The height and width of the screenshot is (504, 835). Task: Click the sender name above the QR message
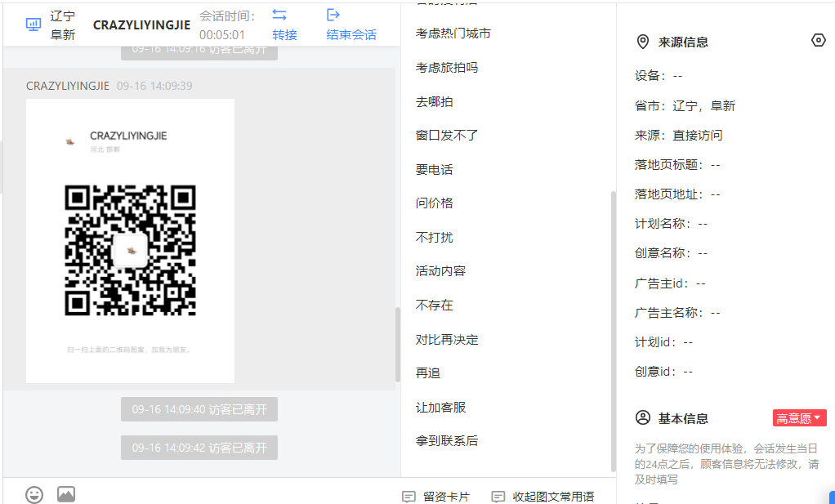(68, 86)
